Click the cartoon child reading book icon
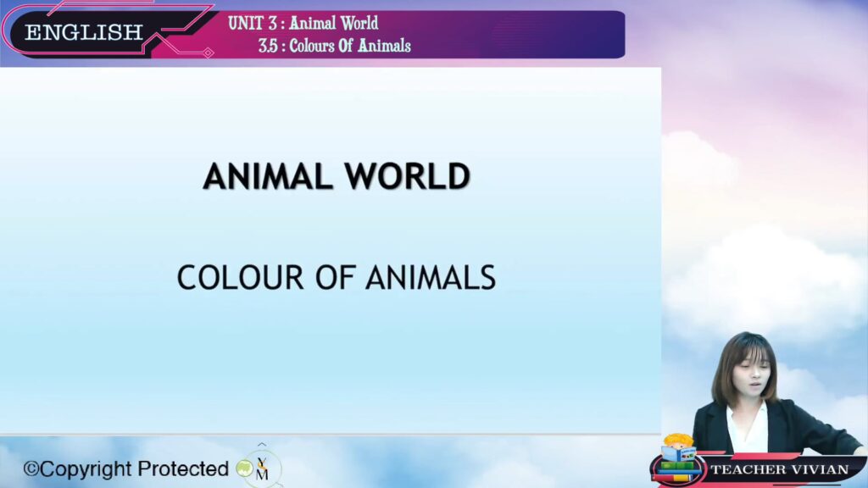 point(678,448)
